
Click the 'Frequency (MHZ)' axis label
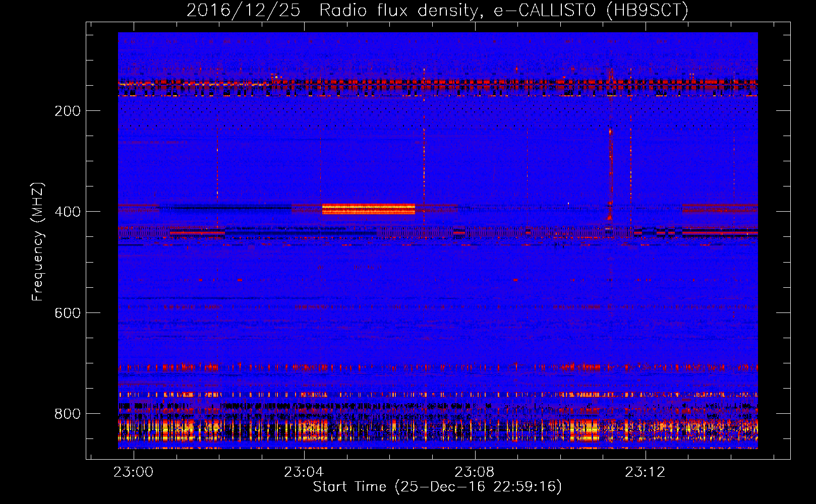pyautogui.click(x=38, y=241)
